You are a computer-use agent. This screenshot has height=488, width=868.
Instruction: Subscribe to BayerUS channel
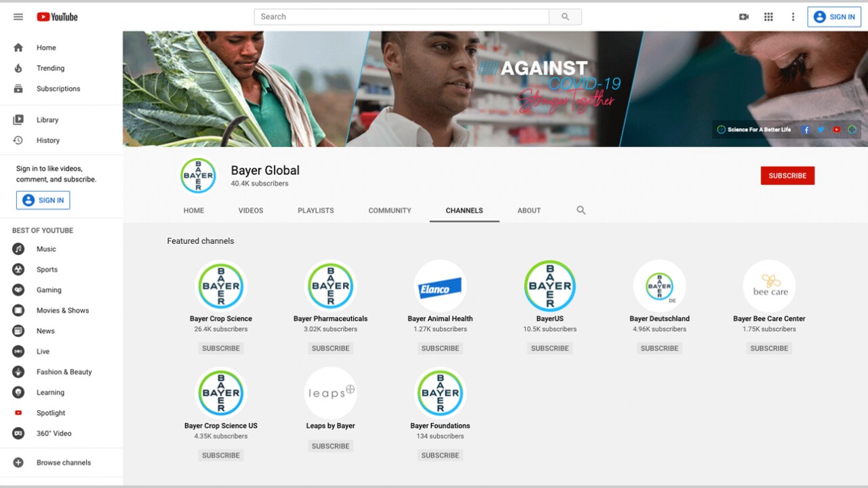point(550,348)
